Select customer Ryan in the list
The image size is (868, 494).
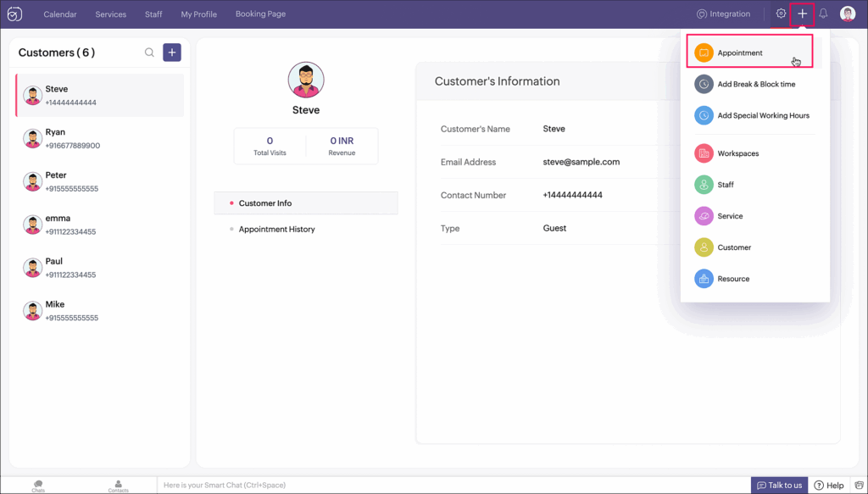(x=100, y=138)
